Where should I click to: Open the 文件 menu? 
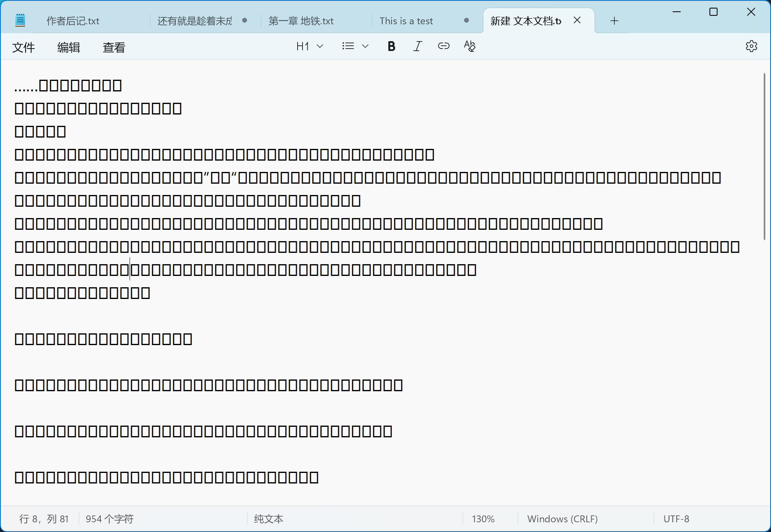[x=23, y=47]
